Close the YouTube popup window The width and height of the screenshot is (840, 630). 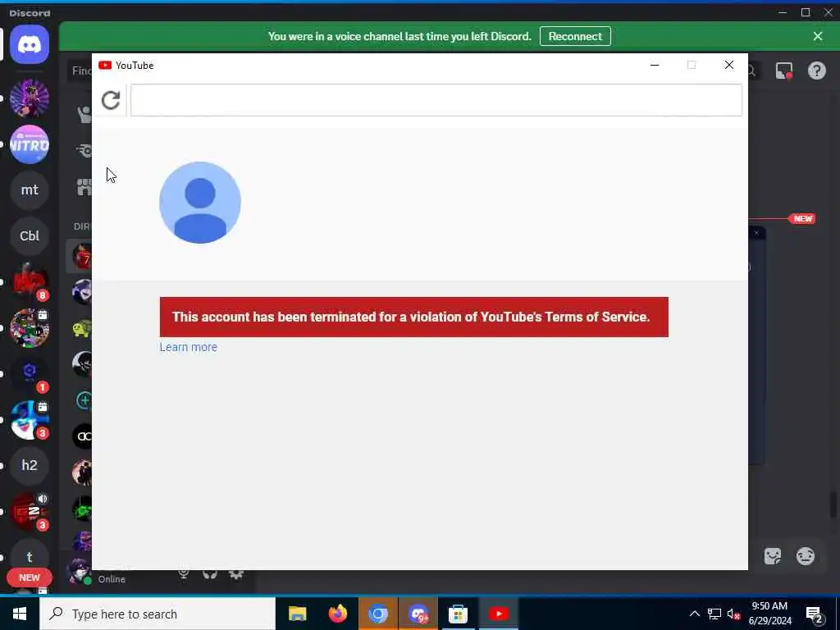point(729,65)
